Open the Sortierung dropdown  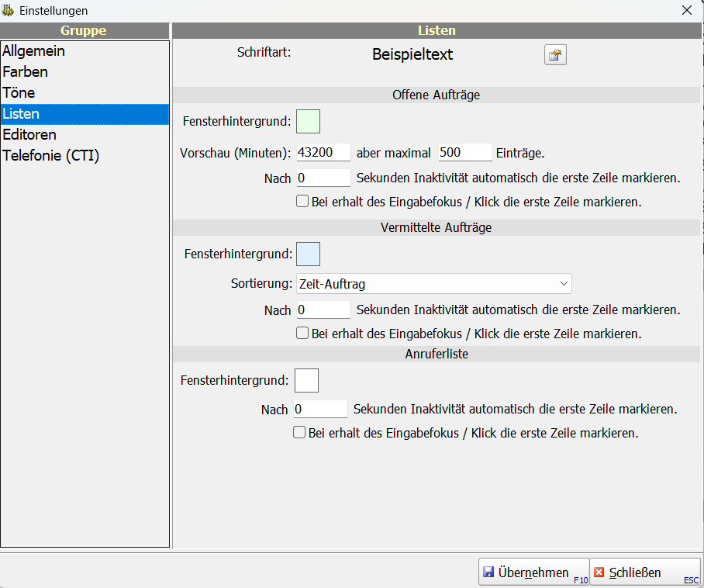433,284
